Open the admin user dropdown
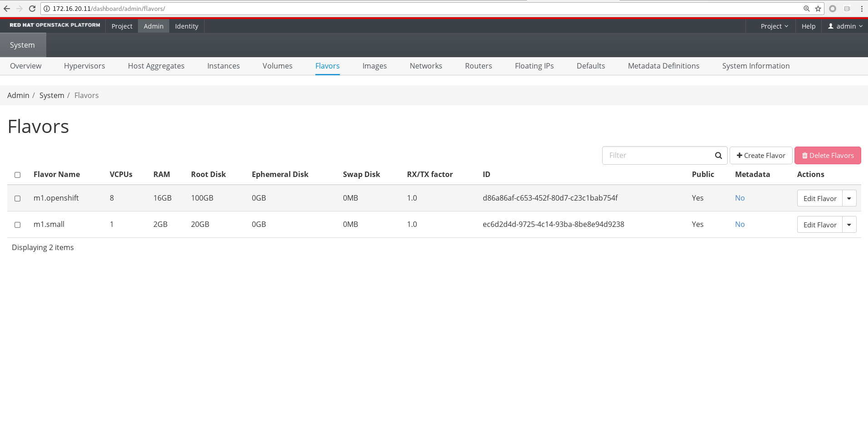The width and height of the screenshot is (868, 447). click(x=845, y=26)
